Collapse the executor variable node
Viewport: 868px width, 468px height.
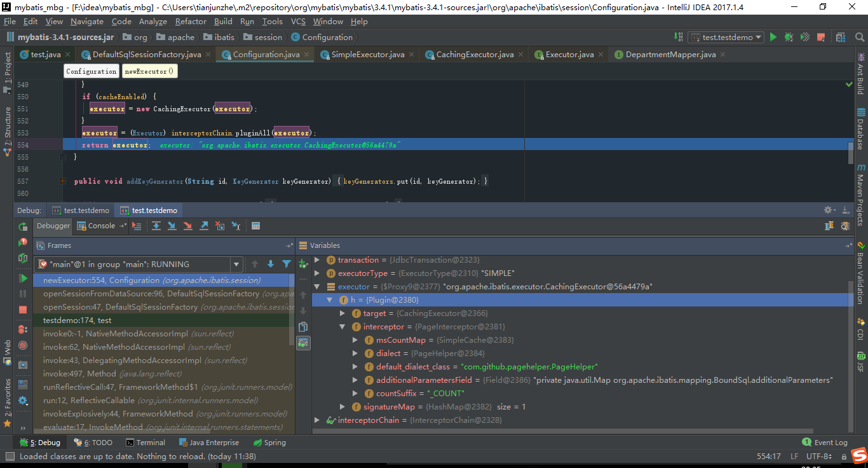coord(316,286)
